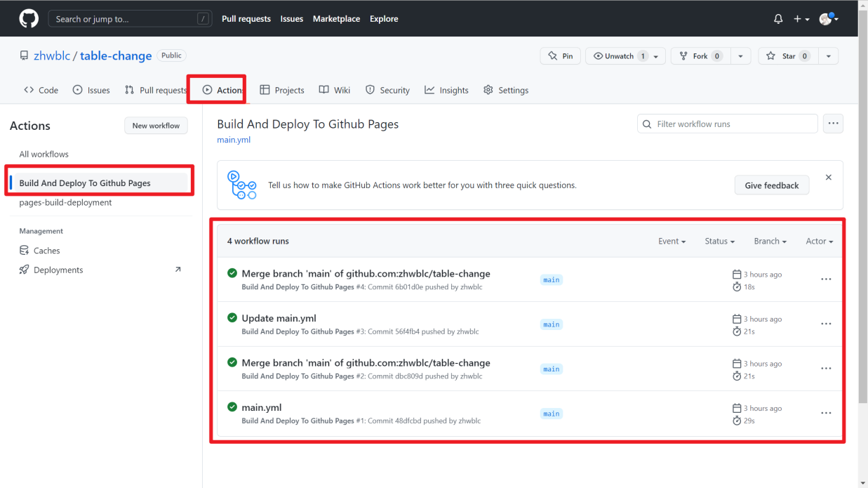Expand the Event filter dropdown

click(672, 241)
